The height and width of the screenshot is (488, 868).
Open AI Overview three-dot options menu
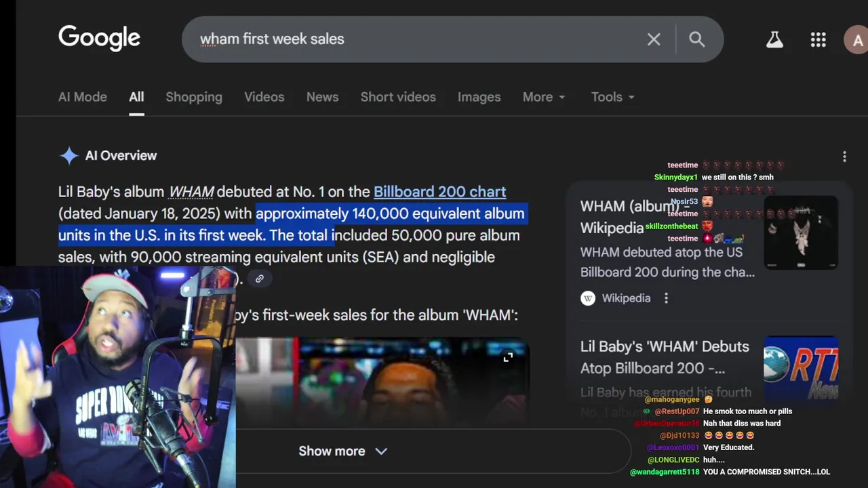click(844, 157)
